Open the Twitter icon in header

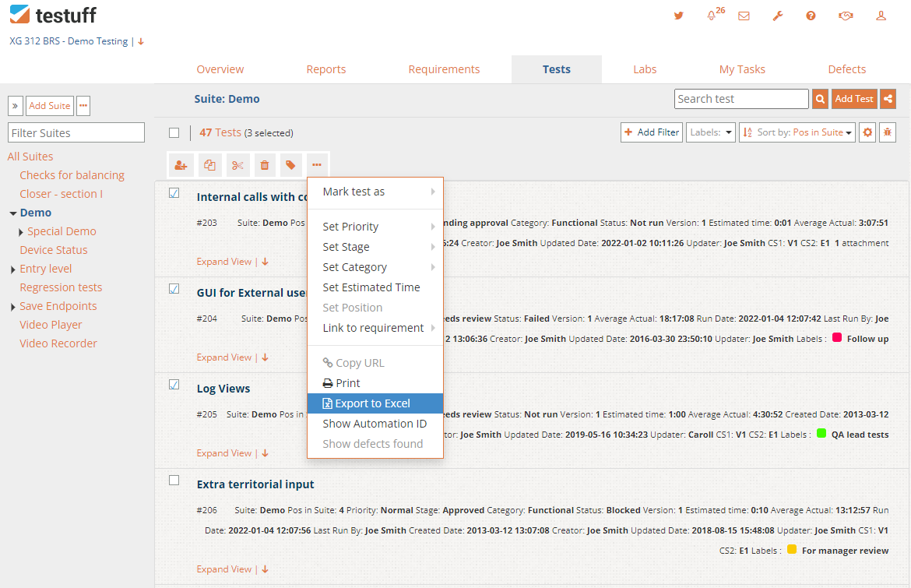pos(678,16)
